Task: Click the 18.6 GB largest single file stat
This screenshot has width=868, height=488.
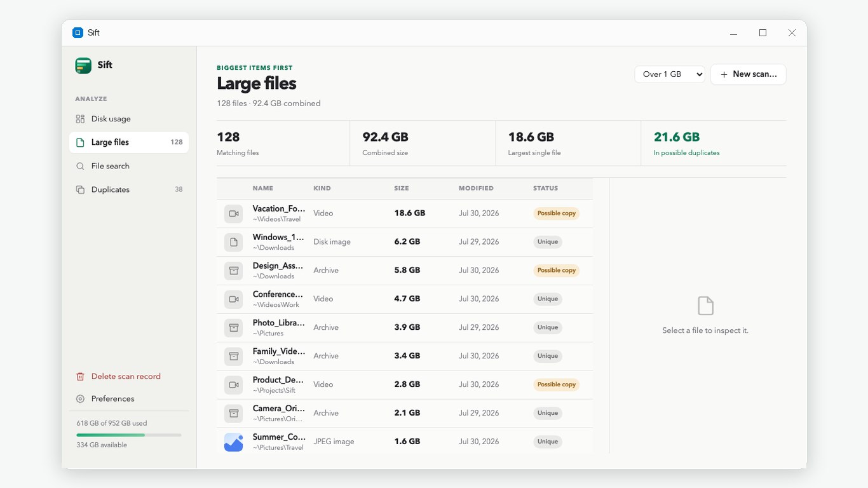Action: 568,143
